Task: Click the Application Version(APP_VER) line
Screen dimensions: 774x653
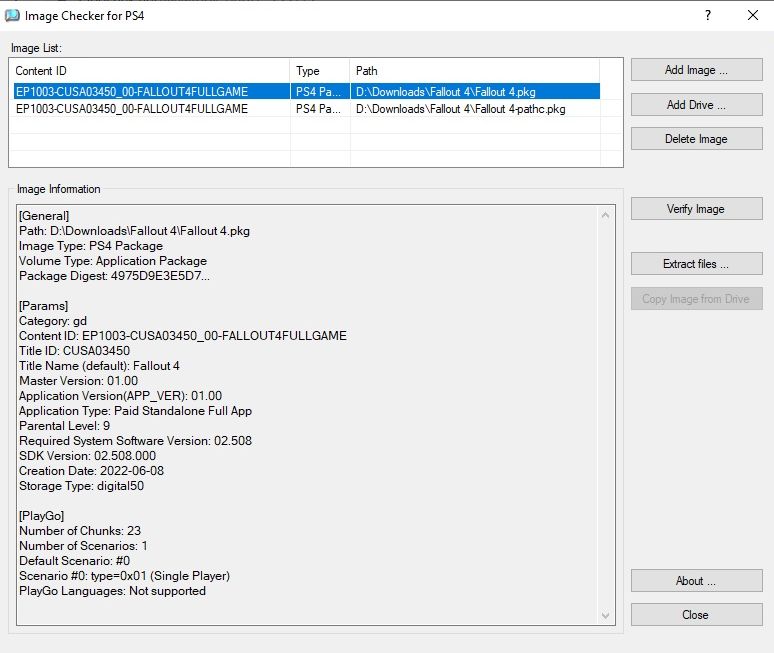Action: pos(120,396)
